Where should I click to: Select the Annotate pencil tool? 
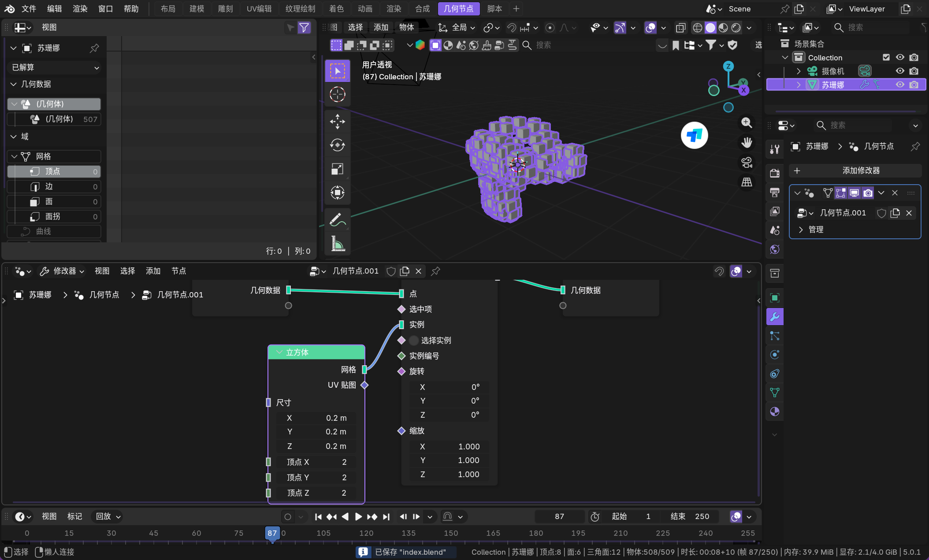[337, 219]
